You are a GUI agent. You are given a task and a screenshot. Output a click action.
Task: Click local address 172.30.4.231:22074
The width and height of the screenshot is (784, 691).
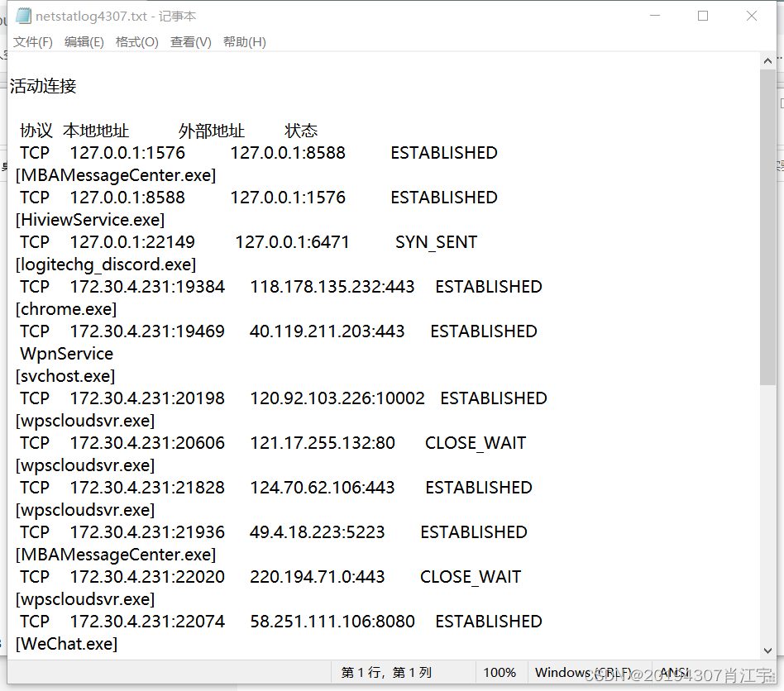147,622
